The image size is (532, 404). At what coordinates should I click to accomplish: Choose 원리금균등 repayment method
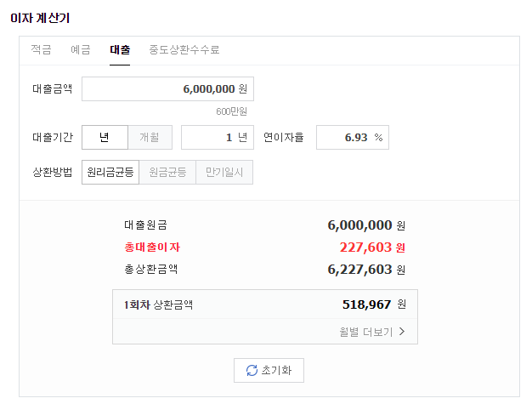(110, 172)
